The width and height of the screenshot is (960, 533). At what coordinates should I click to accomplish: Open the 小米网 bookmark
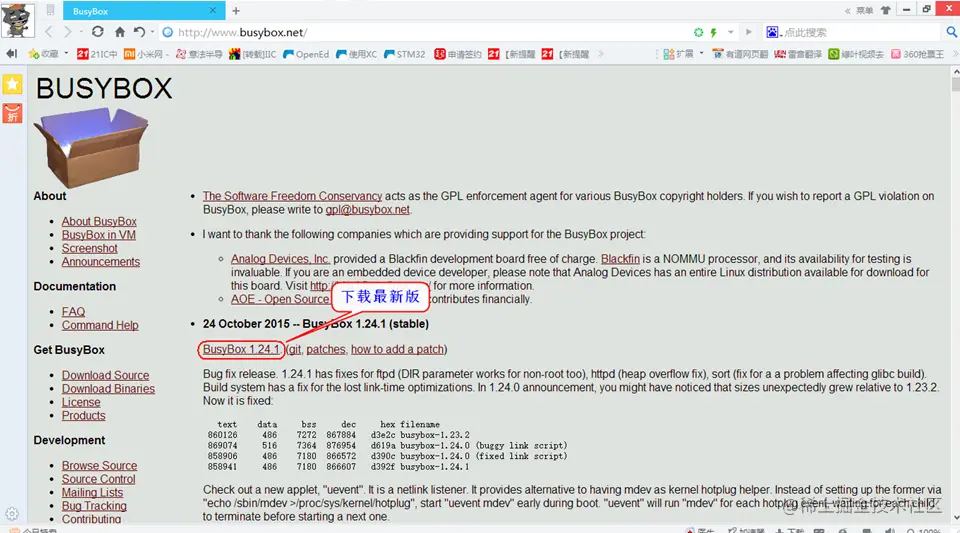pos(146,54)
